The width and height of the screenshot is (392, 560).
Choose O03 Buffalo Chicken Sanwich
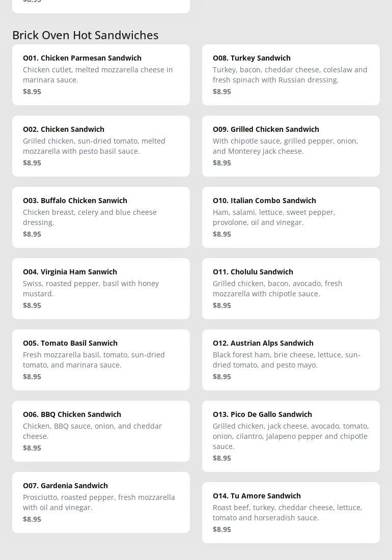click(x=75, y=201)
